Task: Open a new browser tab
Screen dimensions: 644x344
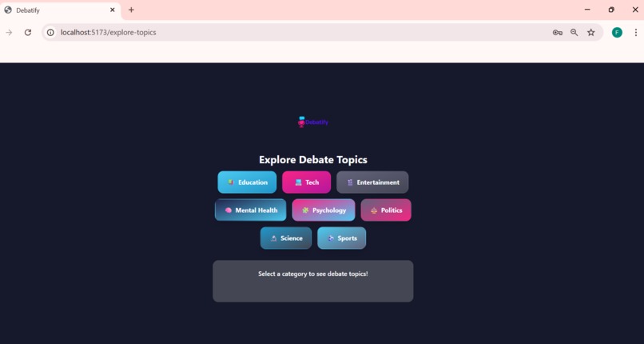Action: (x=131, y=10)
